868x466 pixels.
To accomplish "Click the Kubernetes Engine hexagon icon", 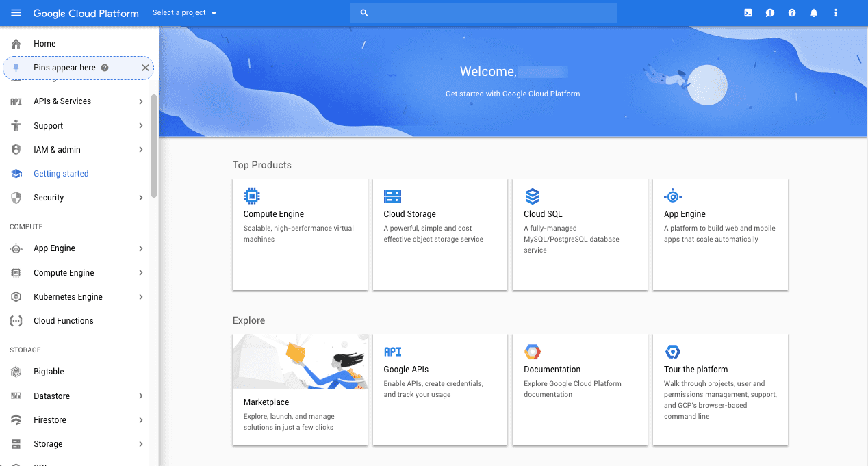I will click(16, 297).
